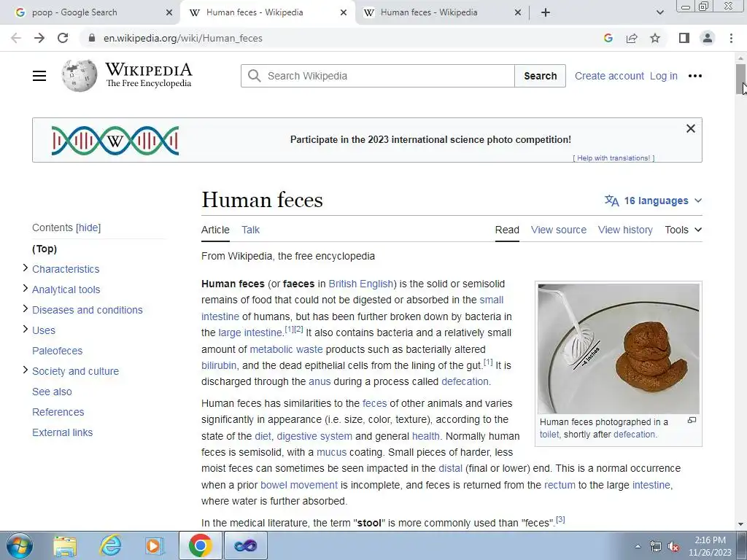The width and height of the screenshot is (747, 560).
Task: Click the page vertical scrollbar thumb
Action: (740, 79)
